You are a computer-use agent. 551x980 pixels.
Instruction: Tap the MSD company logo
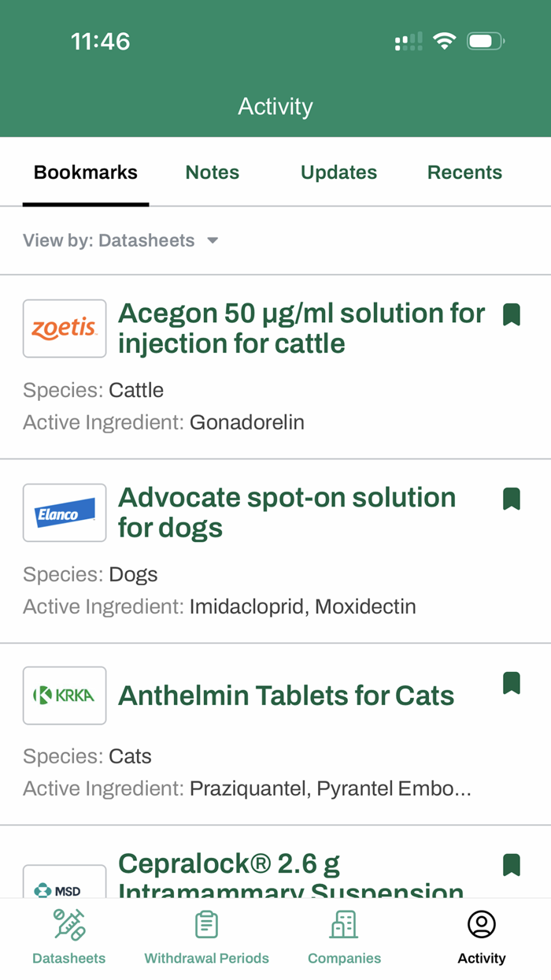pos(65,884)
